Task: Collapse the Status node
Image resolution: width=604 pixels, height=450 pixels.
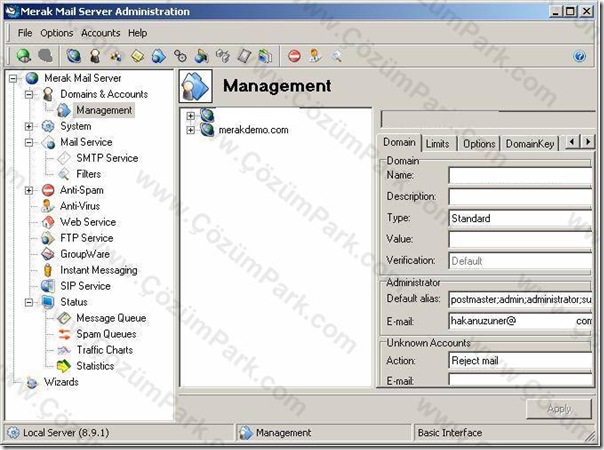Action: (29, 302)
